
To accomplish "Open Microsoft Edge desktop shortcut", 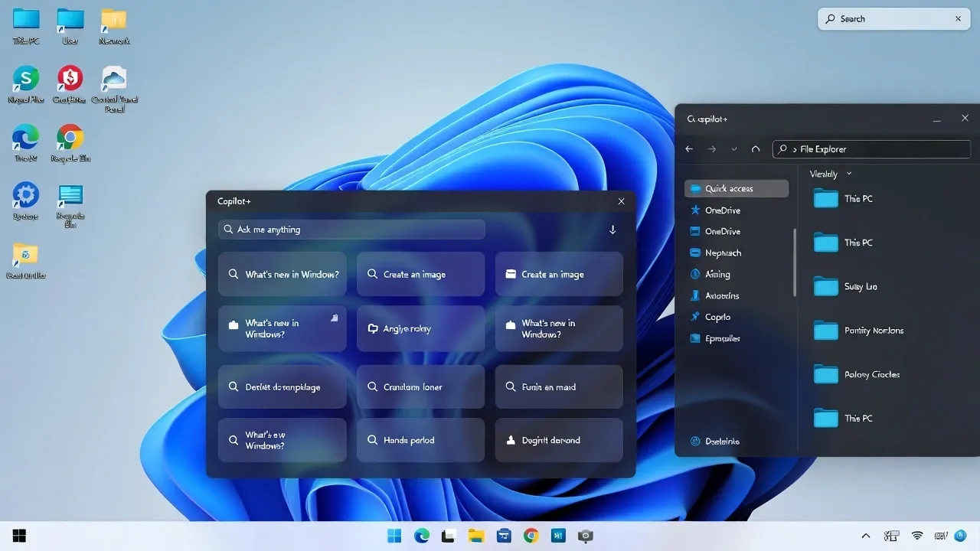I will click(25, 139).
